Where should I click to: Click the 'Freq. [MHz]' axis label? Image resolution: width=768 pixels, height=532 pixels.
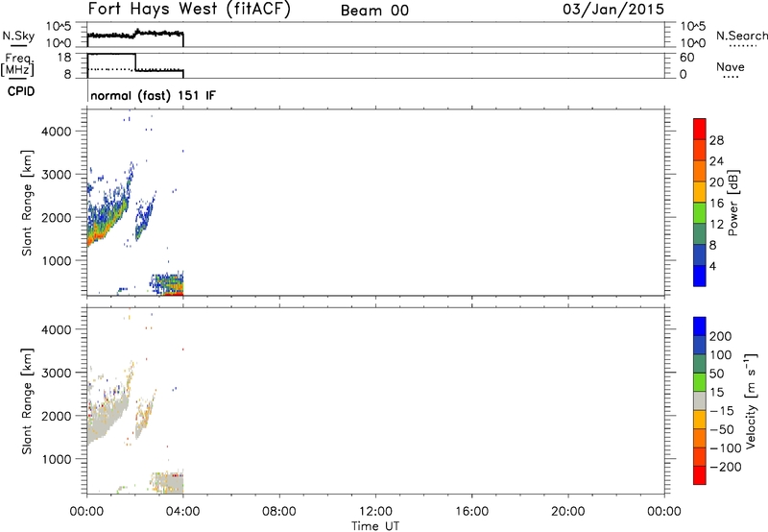coord(18,65)
